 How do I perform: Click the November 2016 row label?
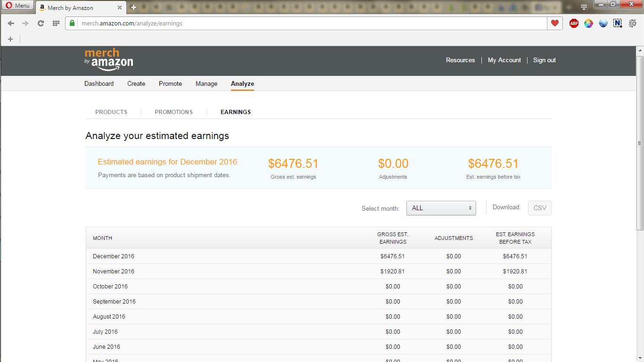click(x=114, y=271)
